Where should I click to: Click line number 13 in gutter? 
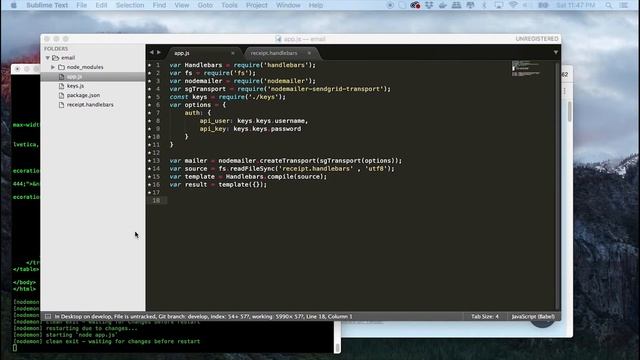156,161
